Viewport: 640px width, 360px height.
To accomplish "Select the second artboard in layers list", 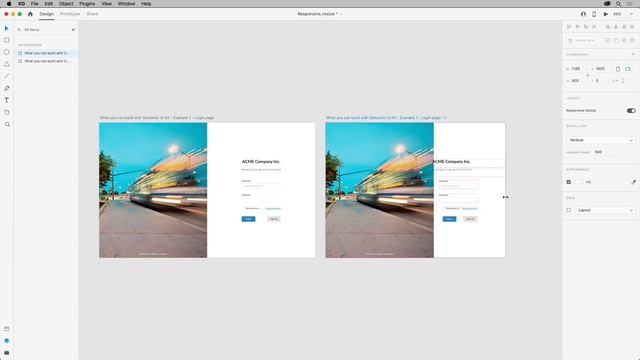I will pyautogui.click(x=47, y=61).
